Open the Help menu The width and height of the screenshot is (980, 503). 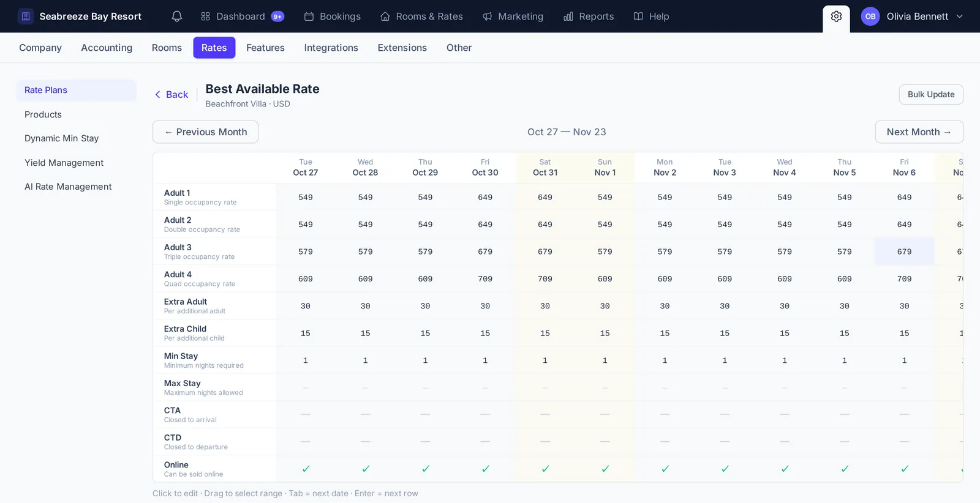(651, 17)
